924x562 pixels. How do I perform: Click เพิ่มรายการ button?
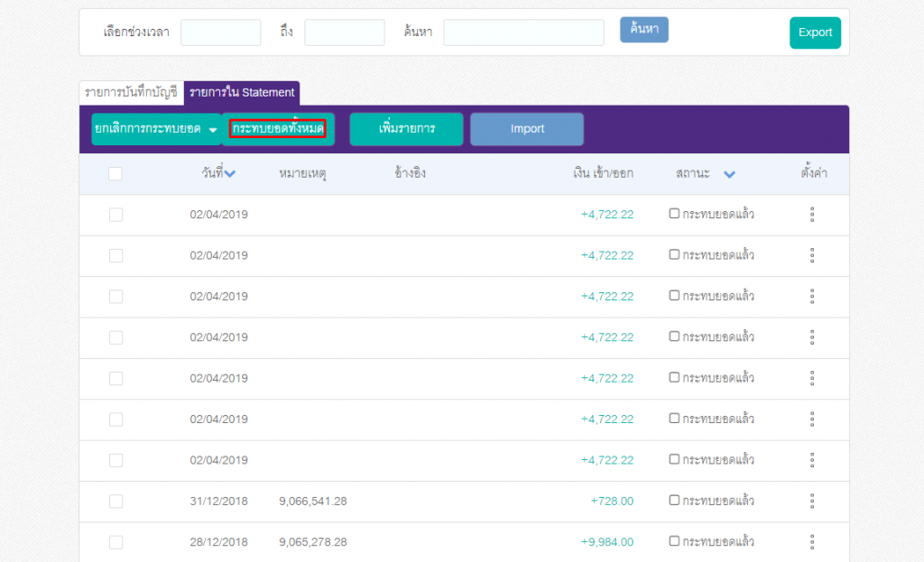(407, 129)
